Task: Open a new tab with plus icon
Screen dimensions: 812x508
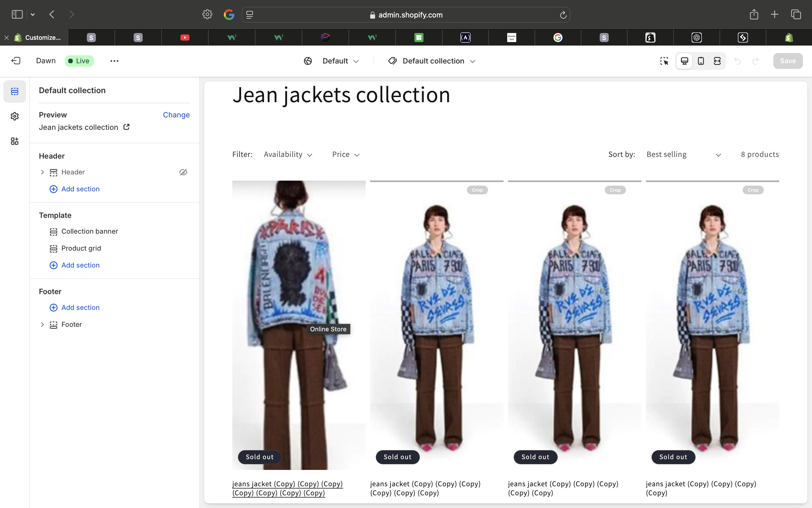Action: click(x=775, y=14)
